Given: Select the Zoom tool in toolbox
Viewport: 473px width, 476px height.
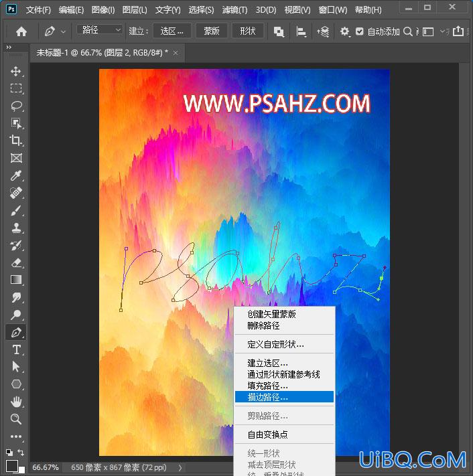Looking at the screenshot, I should (16, 419).
